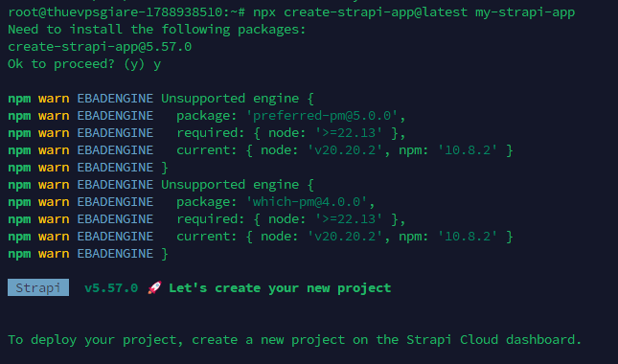Click the rocket emoji next to v5.57.0

click(x=154, y=287)
